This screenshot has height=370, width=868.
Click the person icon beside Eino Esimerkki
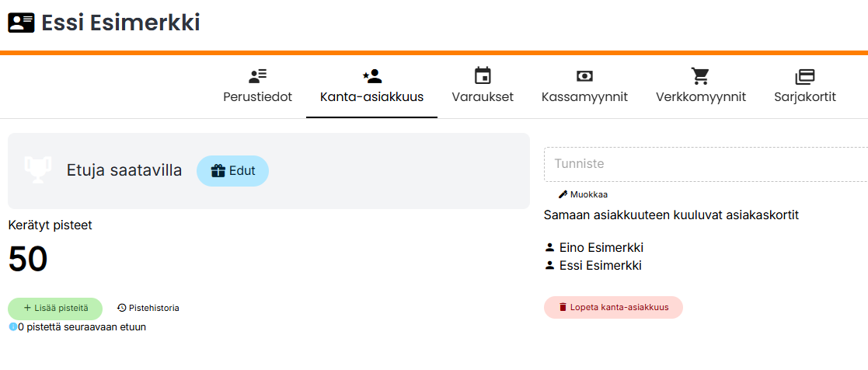tap(550, 248)
